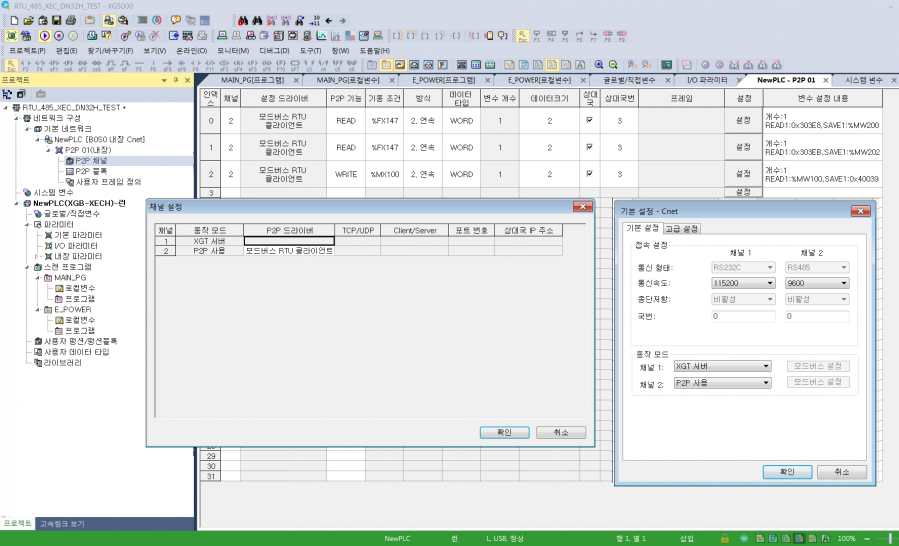Click channel 1 P2P 드라이버 cell in 채널 설정

[289, 241]
